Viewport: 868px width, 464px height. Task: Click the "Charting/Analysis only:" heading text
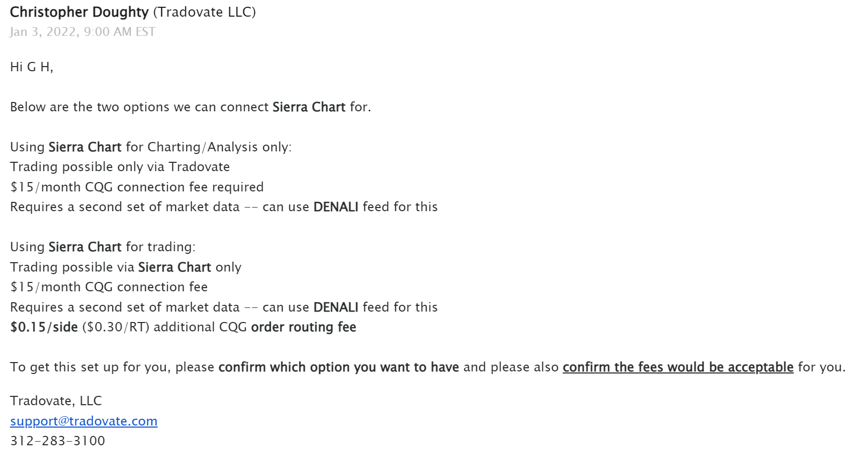coord(219,147)
